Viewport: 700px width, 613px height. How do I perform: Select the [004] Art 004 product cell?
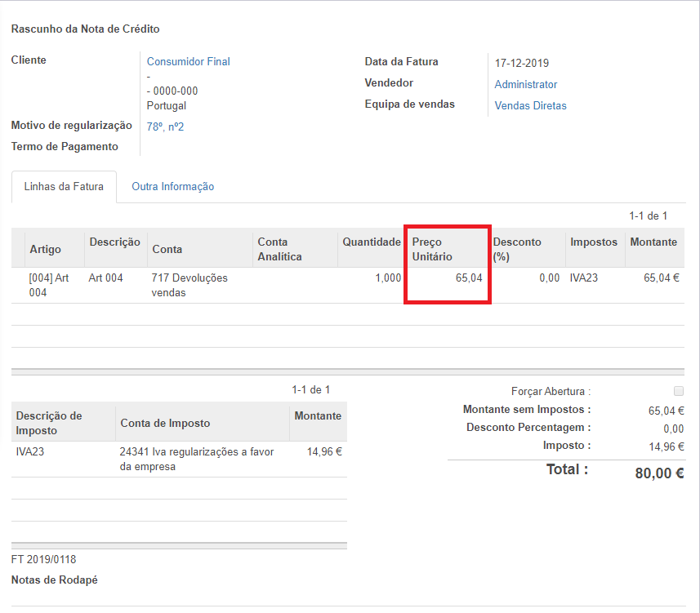tap(49, 285)
